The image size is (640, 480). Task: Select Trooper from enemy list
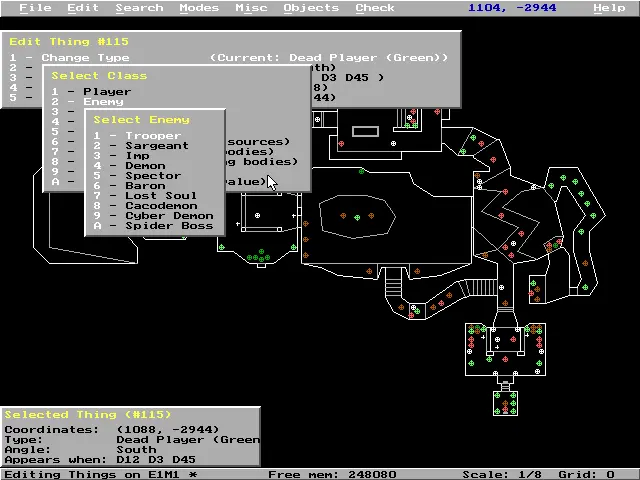point(152,136)
